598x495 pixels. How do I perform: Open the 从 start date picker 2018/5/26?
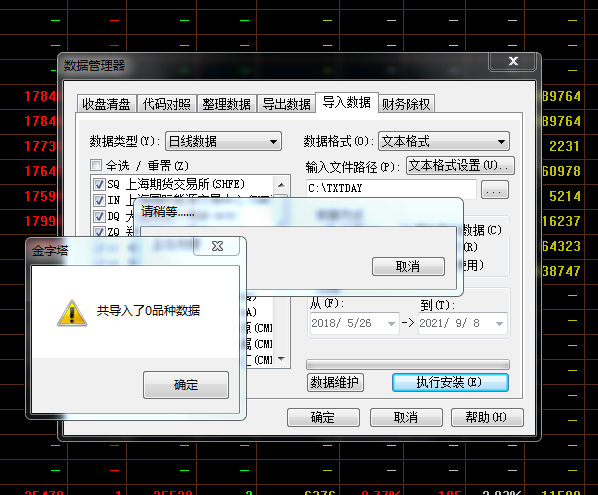pos(355,323)
